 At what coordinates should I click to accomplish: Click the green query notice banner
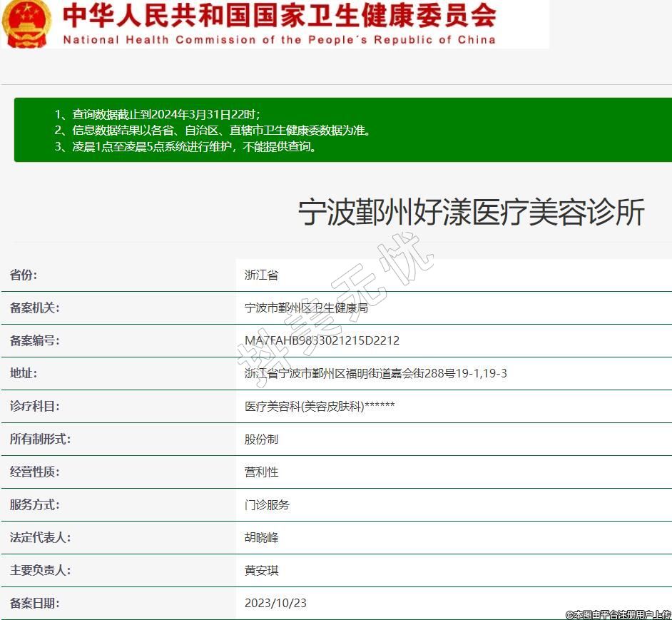click(x=342, y=130)
